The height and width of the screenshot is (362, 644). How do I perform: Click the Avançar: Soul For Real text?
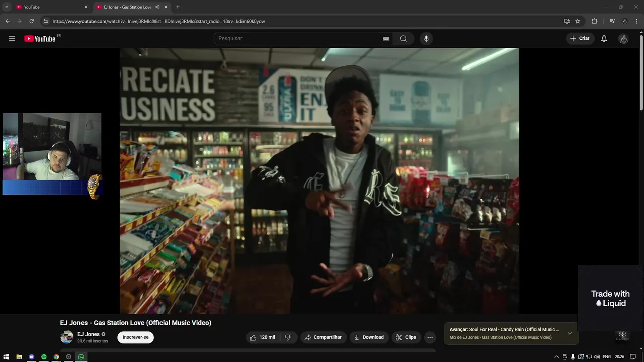[x=504, y=330]
